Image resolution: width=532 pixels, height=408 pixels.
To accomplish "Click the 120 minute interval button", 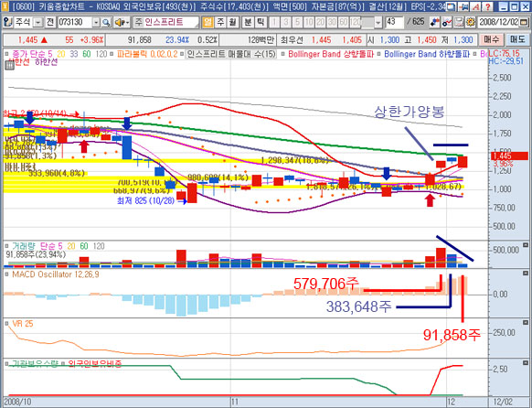I will click(356, 22).
